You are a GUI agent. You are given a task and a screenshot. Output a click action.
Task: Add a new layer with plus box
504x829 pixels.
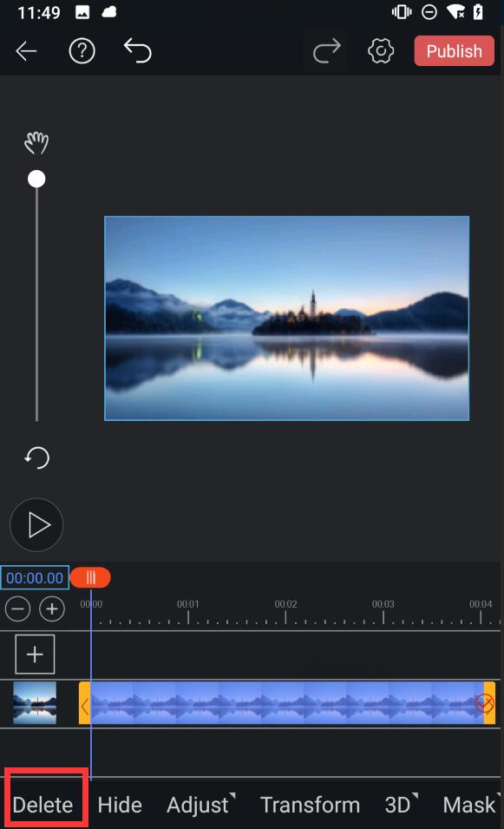pyautogui.click(x=35, y=655)
